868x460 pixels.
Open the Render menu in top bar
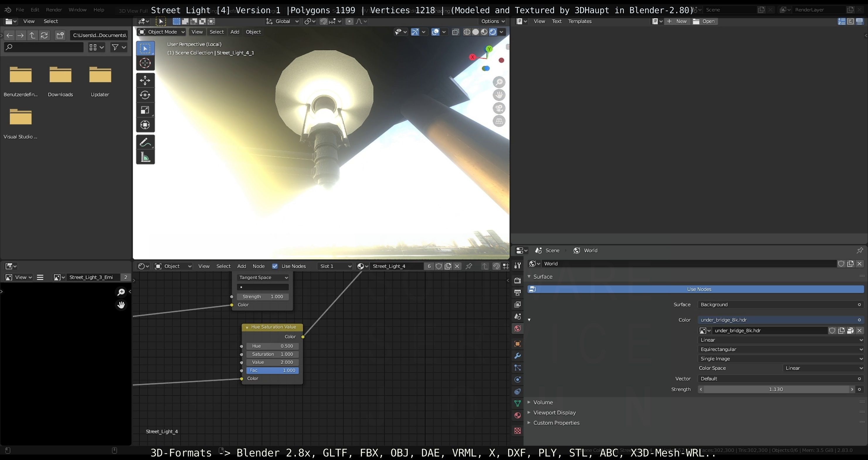(x=54, y=10)
